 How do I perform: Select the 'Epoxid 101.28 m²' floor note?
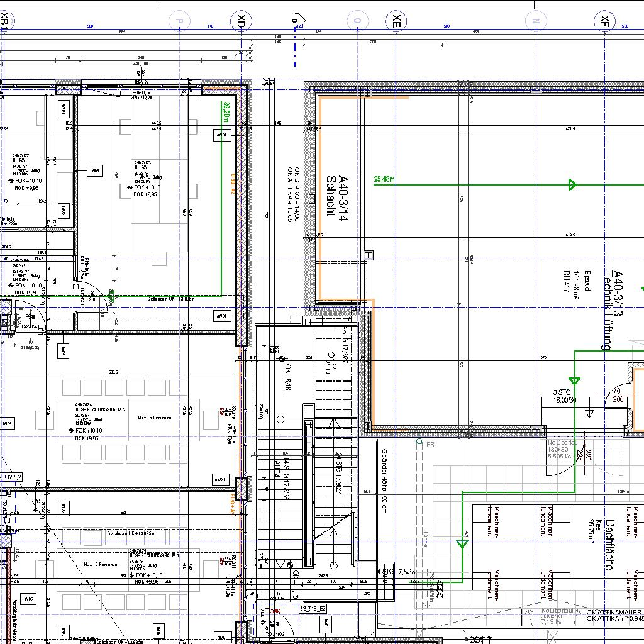click(582, 285)
